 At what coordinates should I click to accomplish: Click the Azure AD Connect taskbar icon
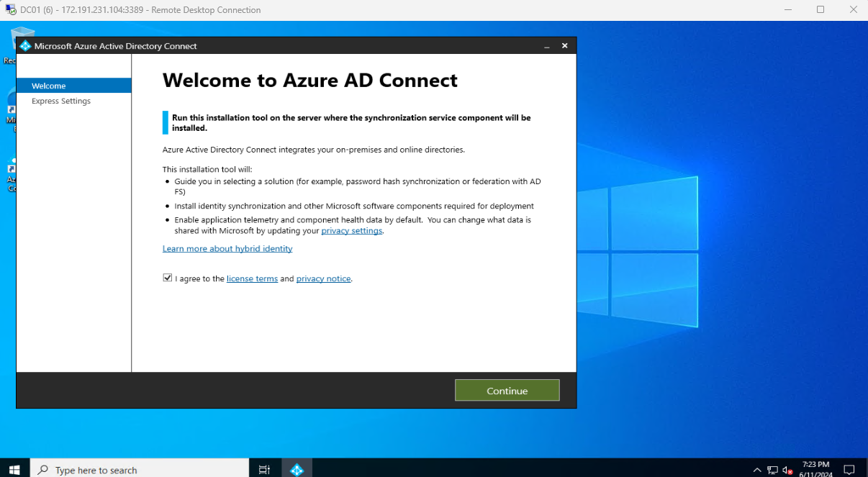pos(297,470)
